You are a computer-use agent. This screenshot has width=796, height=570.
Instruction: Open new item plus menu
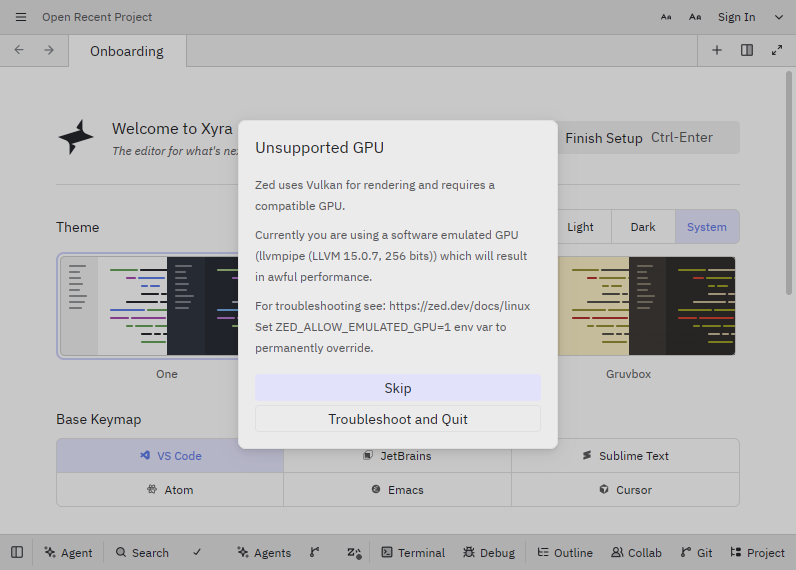(x=717, y=50)
